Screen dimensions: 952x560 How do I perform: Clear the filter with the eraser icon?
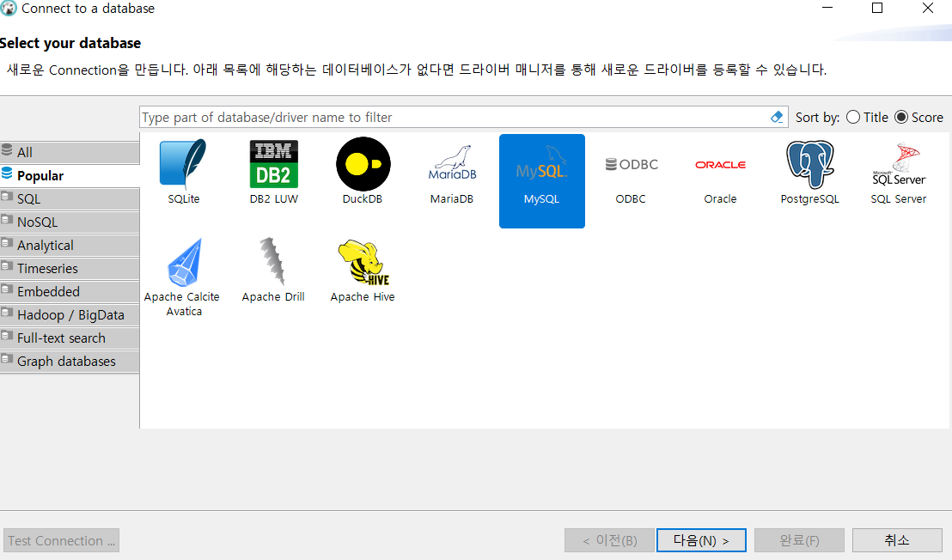777,117
